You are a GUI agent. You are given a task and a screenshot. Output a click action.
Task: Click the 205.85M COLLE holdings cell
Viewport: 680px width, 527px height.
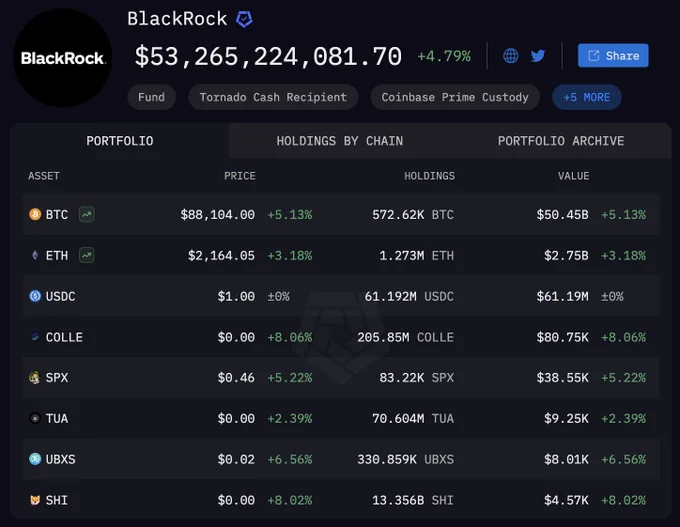[x=405, y=337]
